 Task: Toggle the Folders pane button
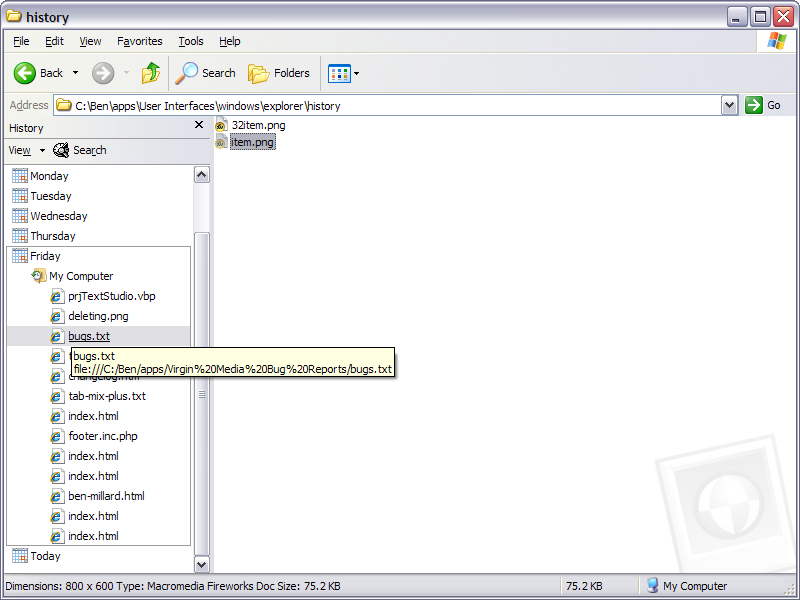(x=279, y=73)
